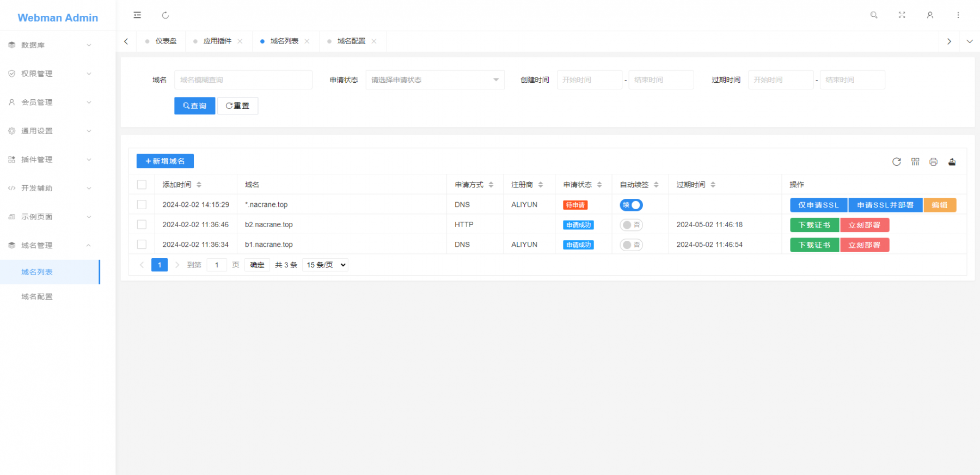Click the Webman Admin logo

click(58, 17)
